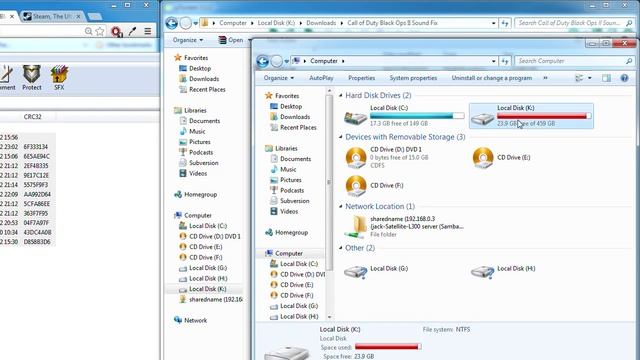Open Organize dropdown in Sound Fix window

[x=188, y=40]
